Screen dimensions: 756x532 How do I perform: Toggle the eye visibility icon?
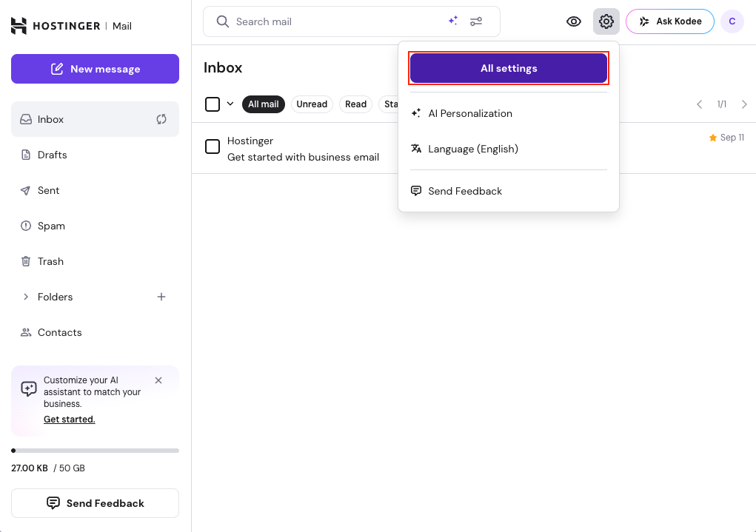click(x=574, y=21)
